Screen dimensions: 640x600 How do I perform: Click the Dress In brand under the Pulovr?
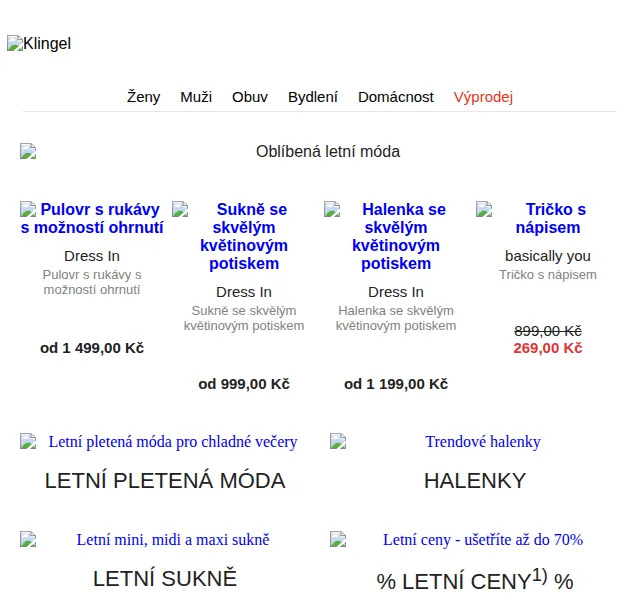(x=92, y=256)
